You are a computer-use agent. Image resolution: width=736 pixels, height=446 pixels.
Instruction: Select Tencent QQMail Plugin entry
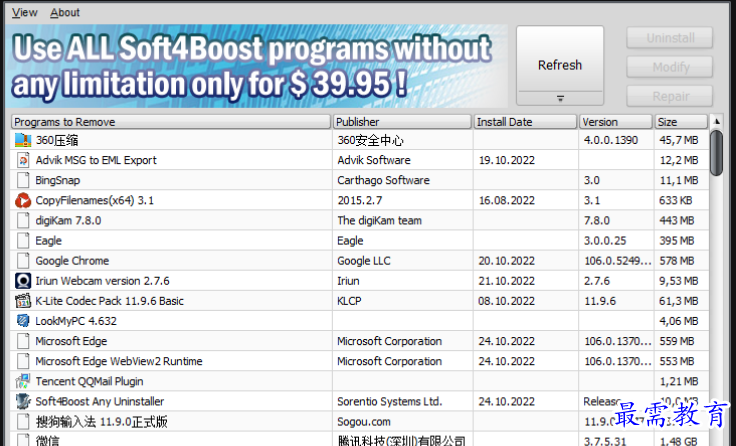coord(89,381)
